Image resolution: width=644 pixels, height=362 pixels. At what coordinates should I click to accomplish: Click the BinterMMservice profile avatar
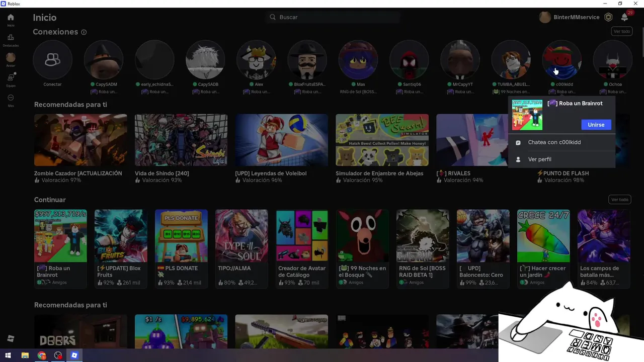tap(544, 17)
